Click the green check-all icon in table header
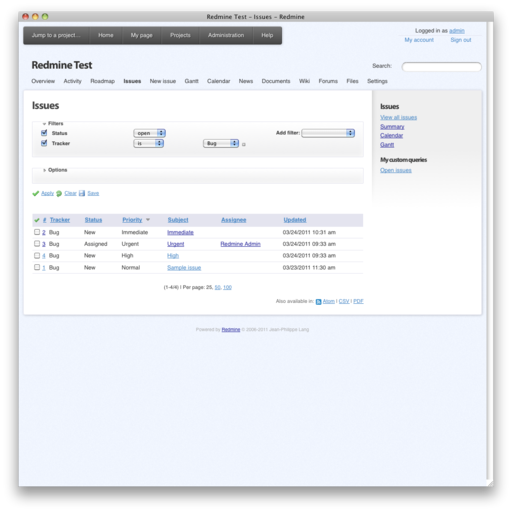This screenshot has width=512, height=512. 37,220
